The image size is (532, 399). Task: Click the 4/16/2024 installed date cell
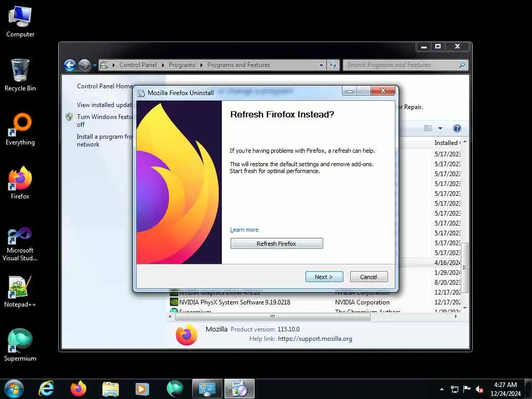[447, 262]
